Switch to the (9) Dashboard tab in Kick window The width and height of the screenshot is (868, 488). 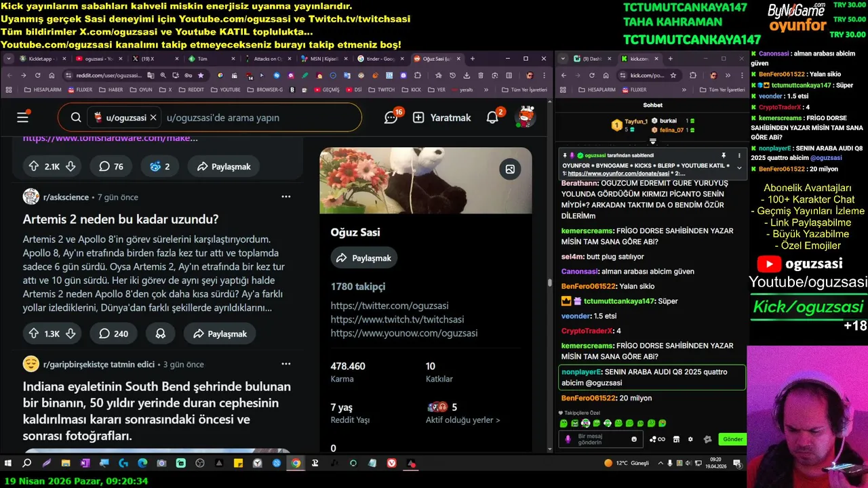[592, 59]
